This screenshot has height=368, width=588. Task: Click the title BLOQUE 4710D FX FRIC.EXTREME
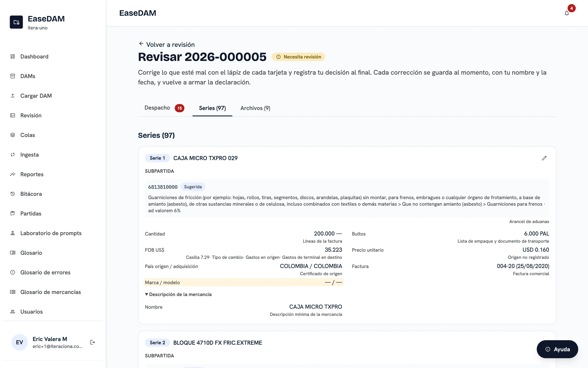point(218,343)
